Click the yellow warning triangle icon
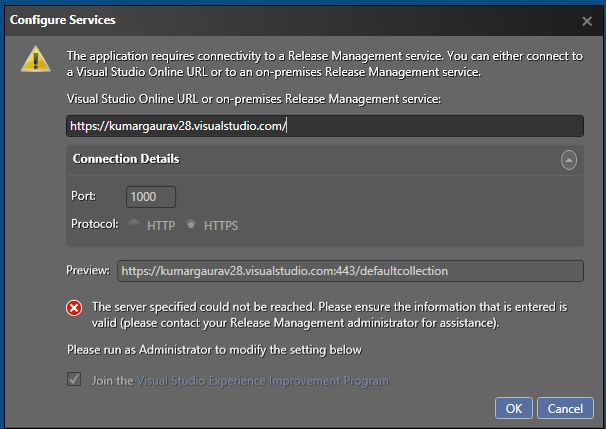606x429 pixels. click(x=36, y=59)
